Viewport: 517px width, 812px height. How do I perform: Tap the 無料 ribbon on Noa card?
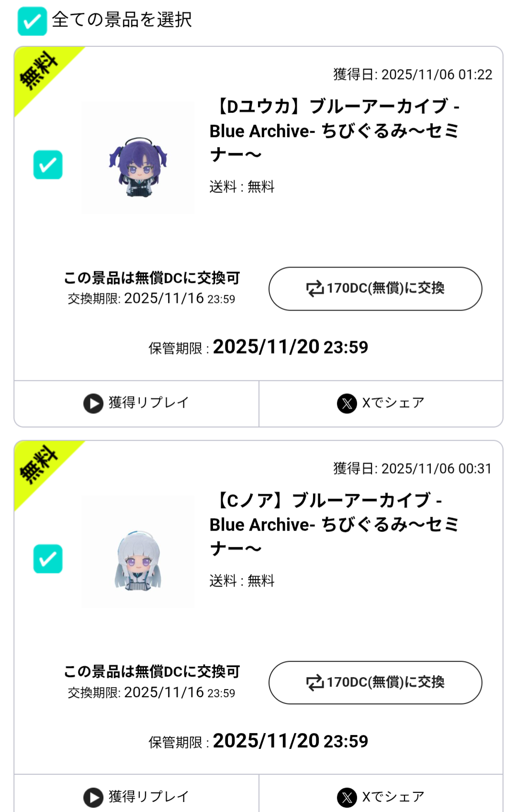[x=39, y=465]
